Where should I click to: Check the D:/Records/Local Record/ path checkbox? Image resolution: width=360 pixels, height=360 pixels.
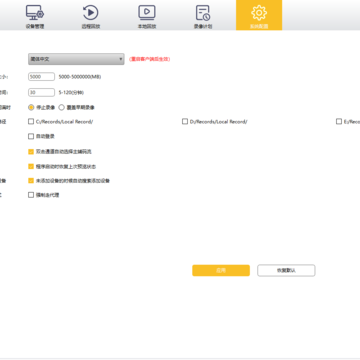point(185,122)
